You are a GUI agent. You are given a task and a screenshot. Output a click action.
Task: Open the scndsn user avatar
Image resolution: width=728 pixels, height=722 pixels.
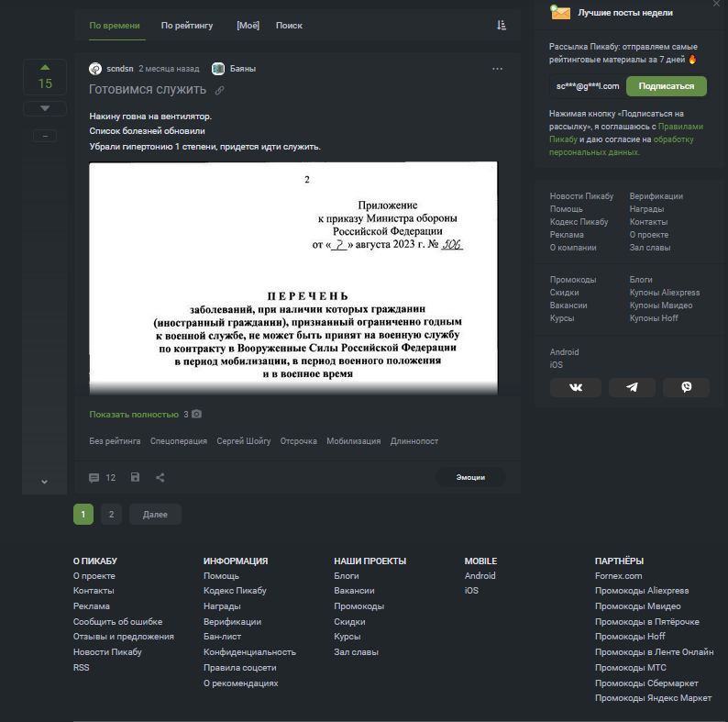95,69
